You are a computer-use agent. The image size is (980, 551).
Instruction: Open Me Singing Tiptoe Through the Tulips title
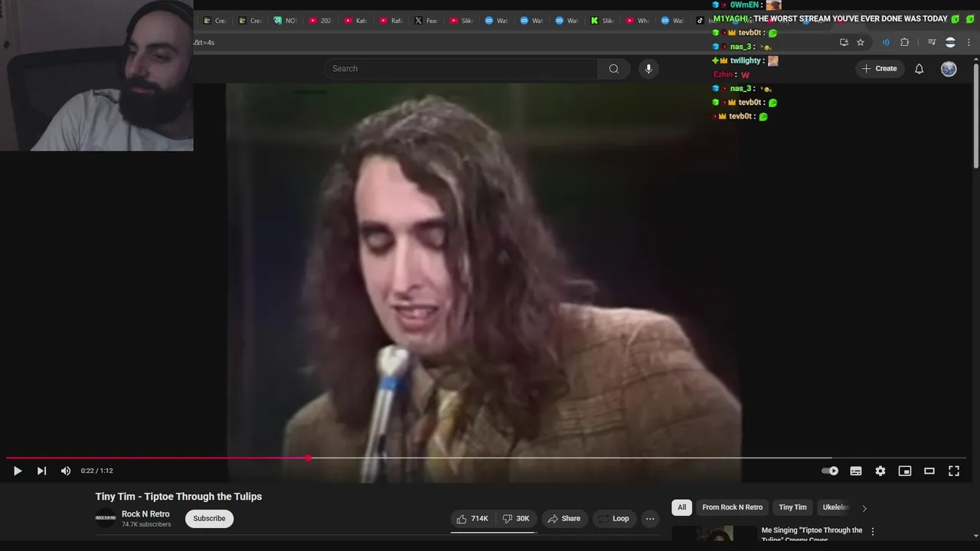point(812,534)
